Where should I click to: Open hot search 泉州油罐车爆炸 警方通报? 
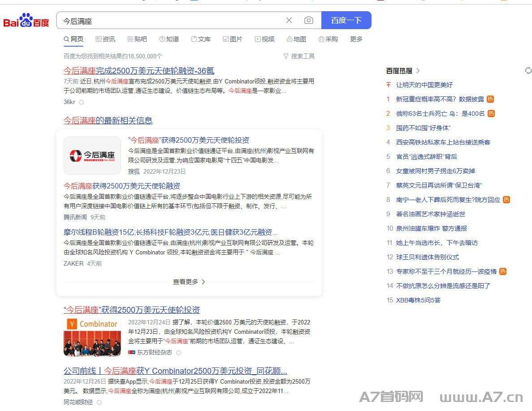point(432,228)
